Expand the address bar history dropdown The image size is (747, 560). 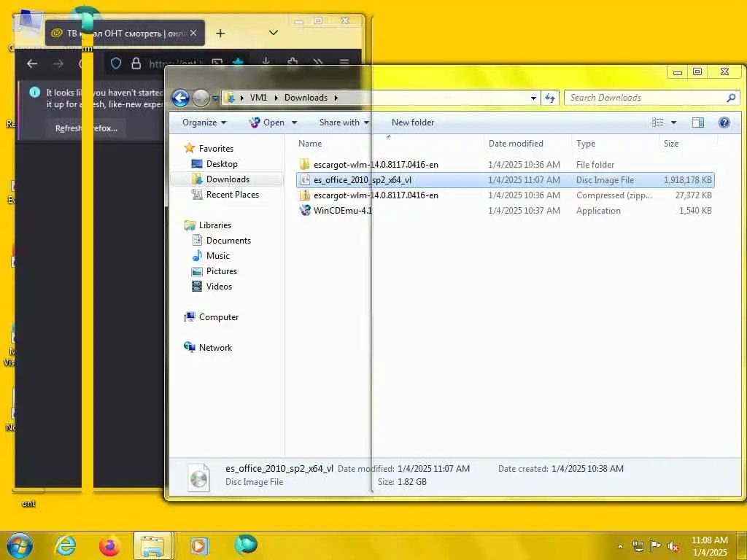(533, 98)
